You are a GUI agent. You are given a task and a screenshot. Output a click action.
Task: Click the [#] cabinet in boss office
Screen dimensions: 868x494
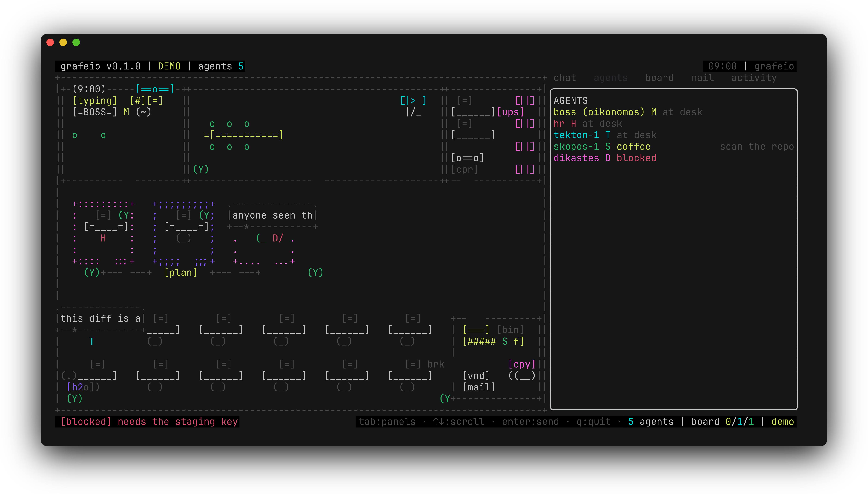point(138,100)
